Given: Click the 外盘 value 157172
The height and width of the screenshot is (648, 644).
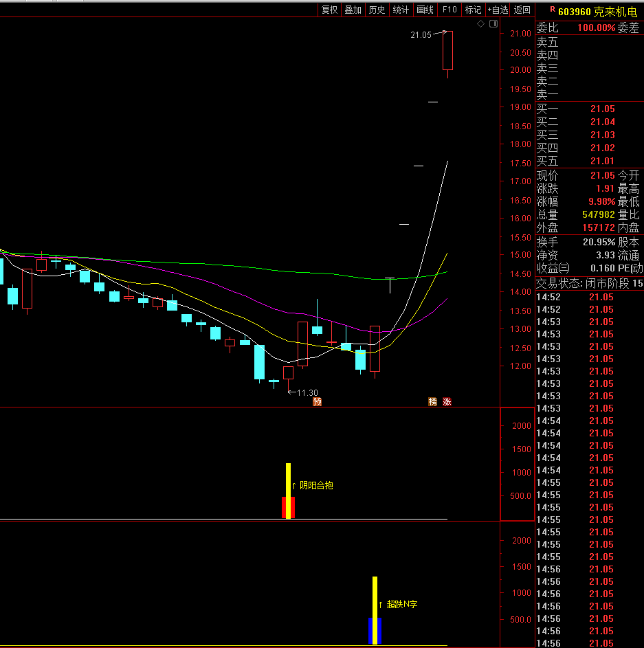Looking at the screenshot, I should (599, 227).
